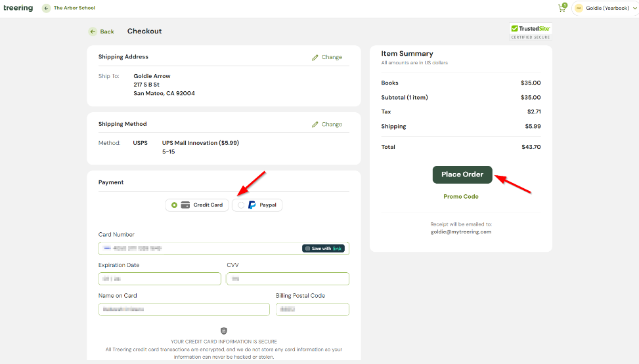The height and width of the screenshot is (364, 639).
Task: Go to The Arbor School page
Action: click(74, 8)
